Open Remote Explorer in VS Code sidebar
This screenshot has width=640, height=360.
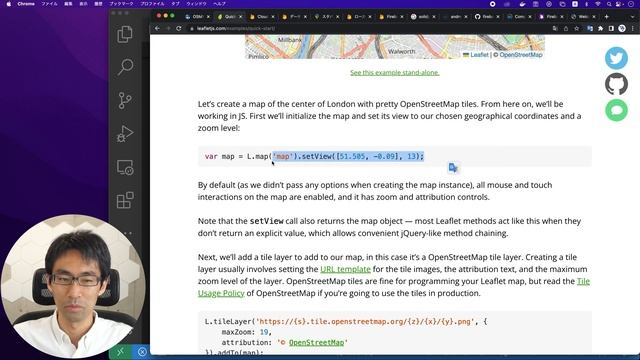[x=125, y=167]
